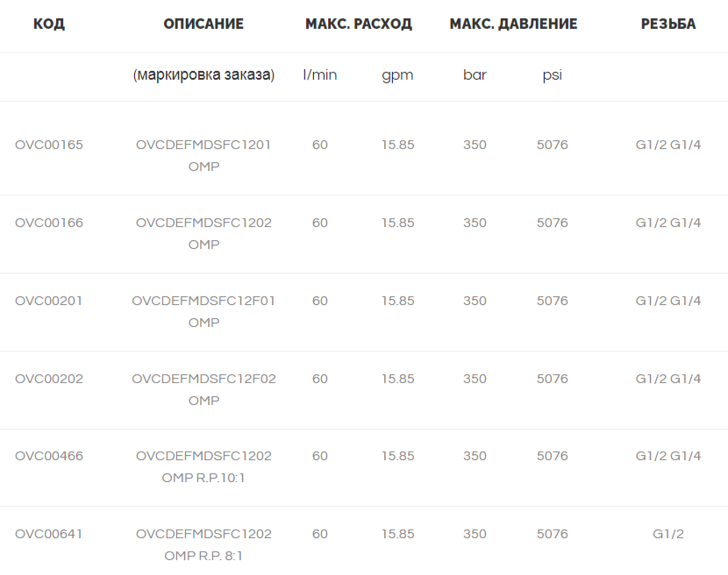Click description OVCDEFMDSFC12F01 OMP

point(203,311)
